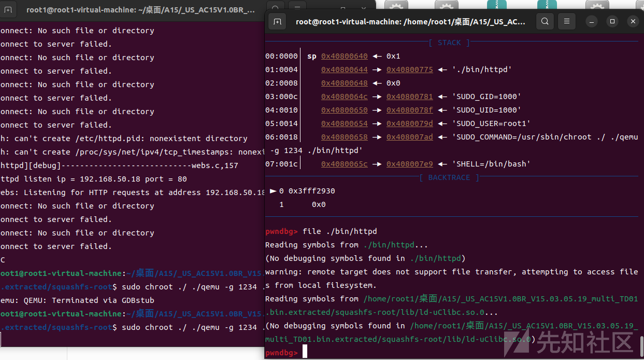
Task: Click stack address 0x40800654
Action: 344,123
